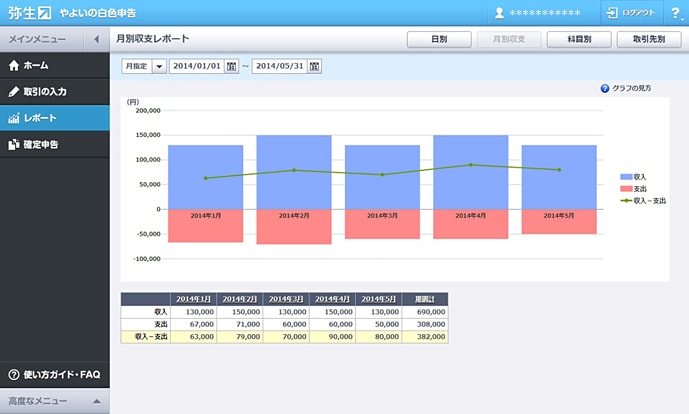
Task: Switch to 科目別 report view
Action: [x=579, y=39]
